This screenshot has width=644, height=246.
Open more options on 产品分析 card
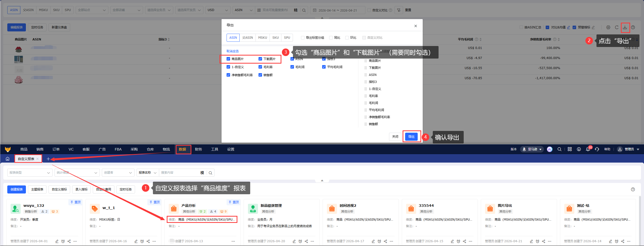pos(233,241)
